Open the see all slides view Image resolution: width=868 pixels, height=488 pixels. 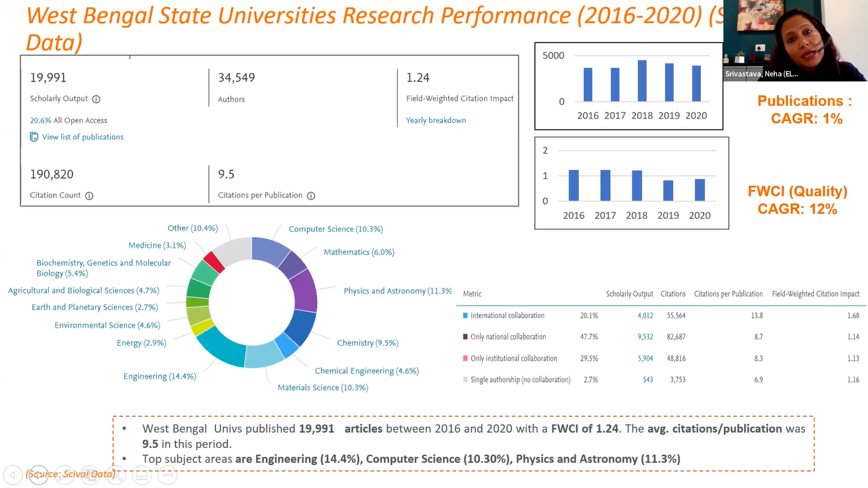coord(90,475)
